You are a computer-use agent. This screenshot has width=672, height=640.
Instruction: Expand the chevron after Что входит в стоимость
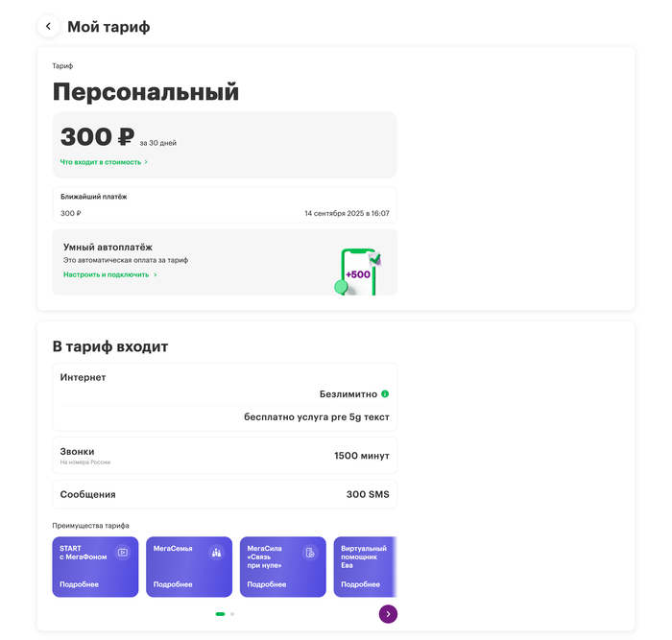pos(146,162)
